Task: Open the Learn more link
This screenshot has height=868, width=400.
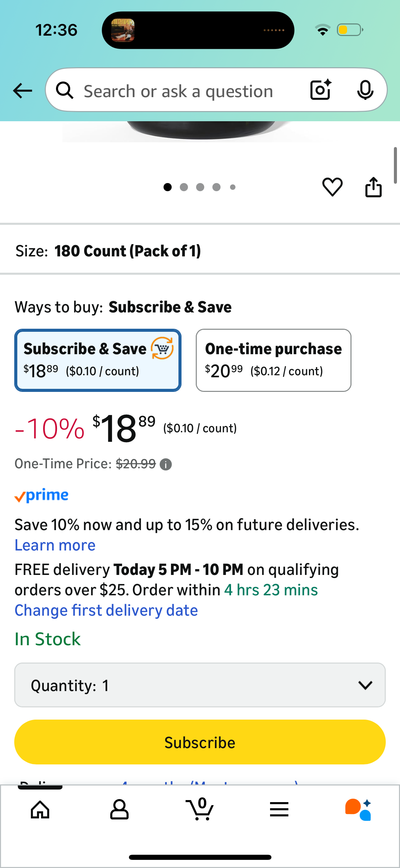Action: click(x=55, y=545)
